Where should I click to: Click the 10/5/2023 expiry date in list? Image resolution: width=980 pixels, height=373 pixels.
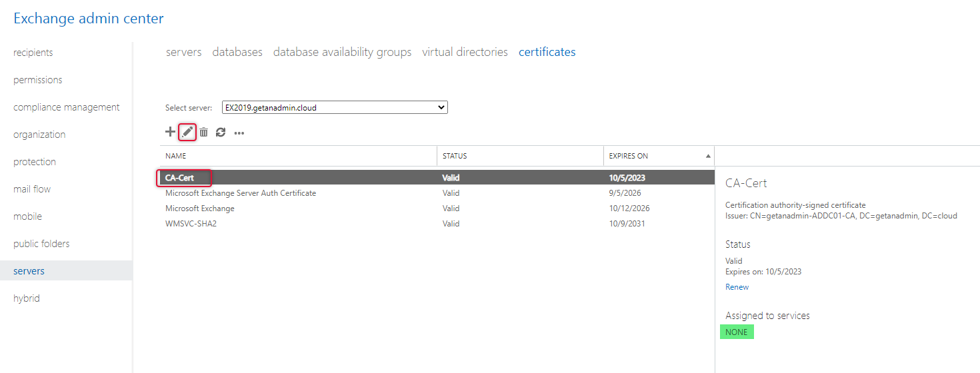pos(627,178)
